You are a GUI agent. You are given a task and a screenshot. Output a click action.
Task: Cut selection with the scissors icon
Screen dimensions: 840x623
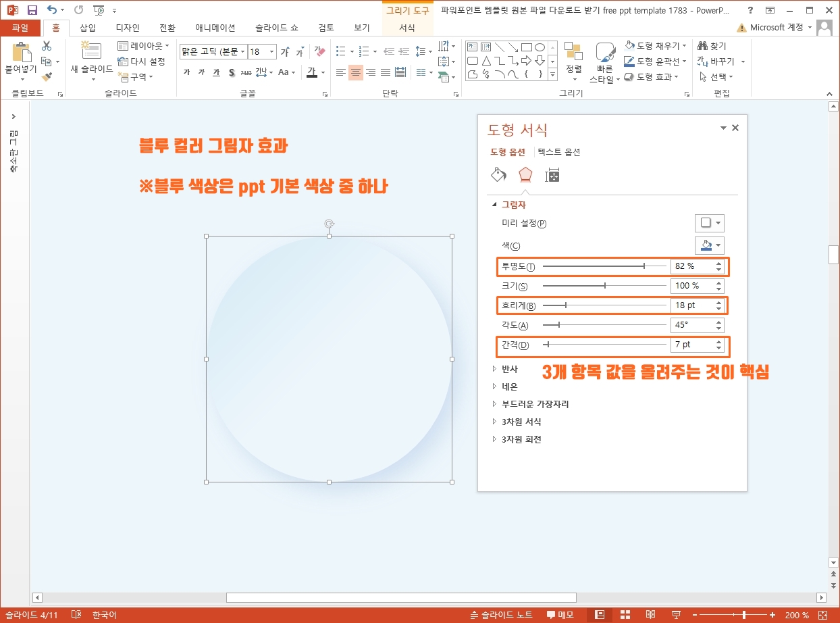pyautogui.click(x=47, y=46)
